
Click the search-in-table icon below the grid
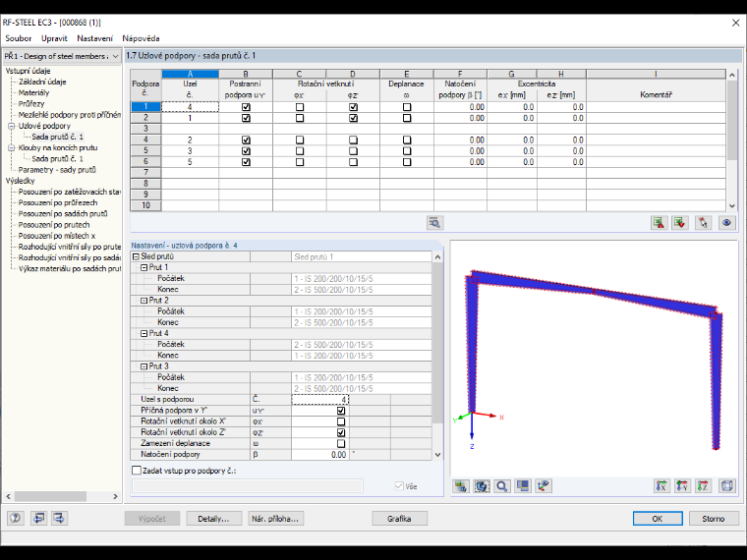tap(434, 223)
